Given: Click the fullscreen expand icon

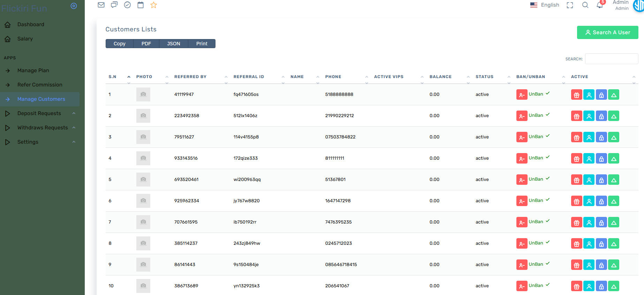Looking at the screenshot, I should [x=570, y=5].
